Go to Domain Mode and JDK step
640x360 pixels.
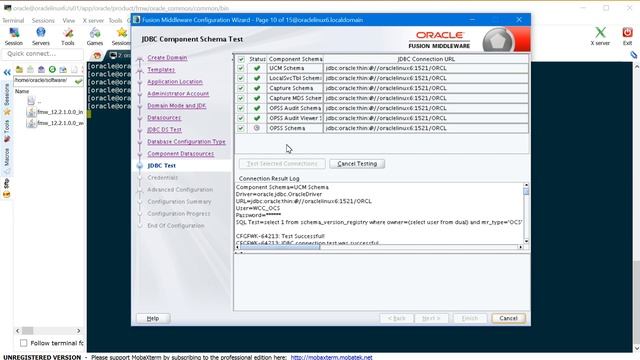click(177, 106)
